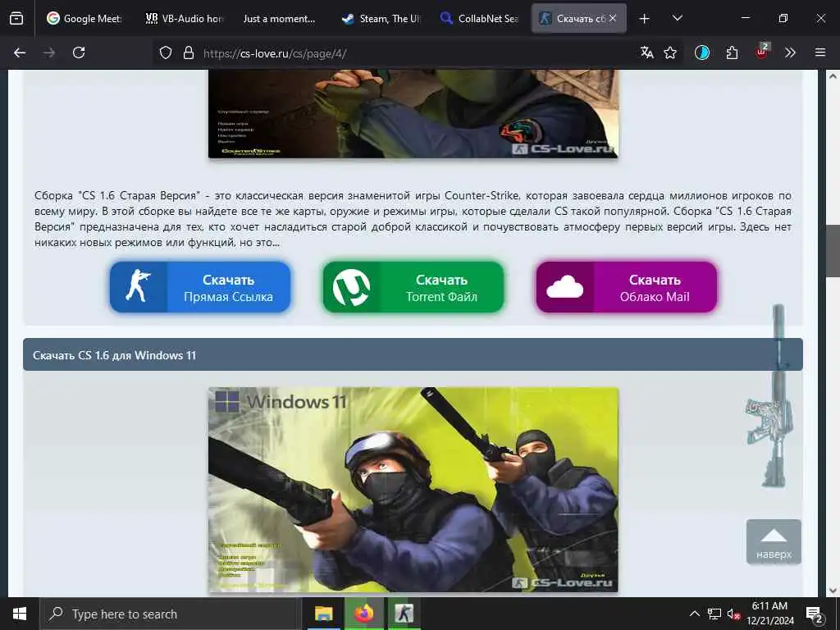Open the Windows Start menu
This screenshot has height=630, width=840.
20,614
